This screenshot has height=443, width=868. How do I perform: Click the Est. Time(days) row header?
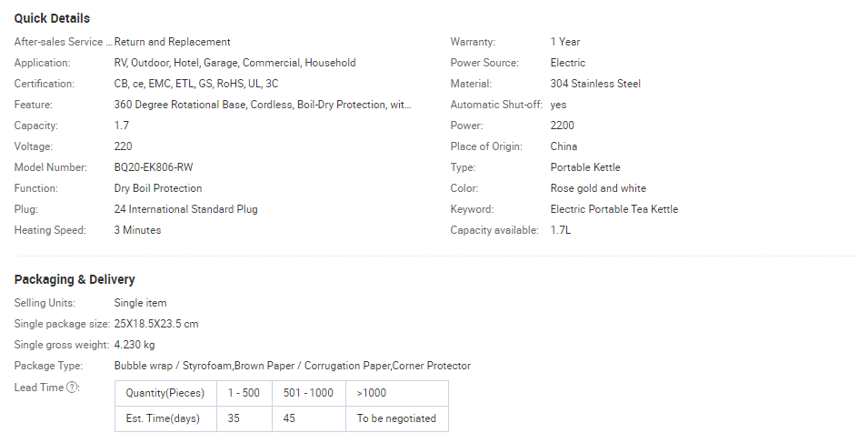166,418
